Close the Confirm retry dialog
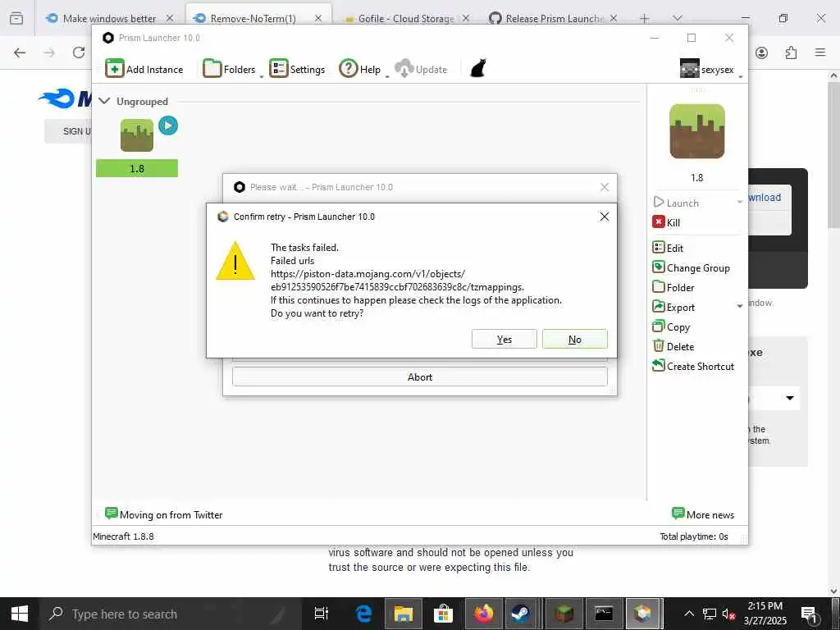The width and height of the screenshot is (840, 630). [605, 217]
